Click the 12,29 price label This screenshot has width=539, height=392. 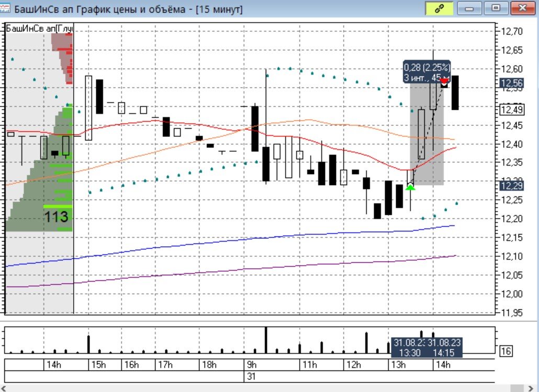click(x=511, y=186)
